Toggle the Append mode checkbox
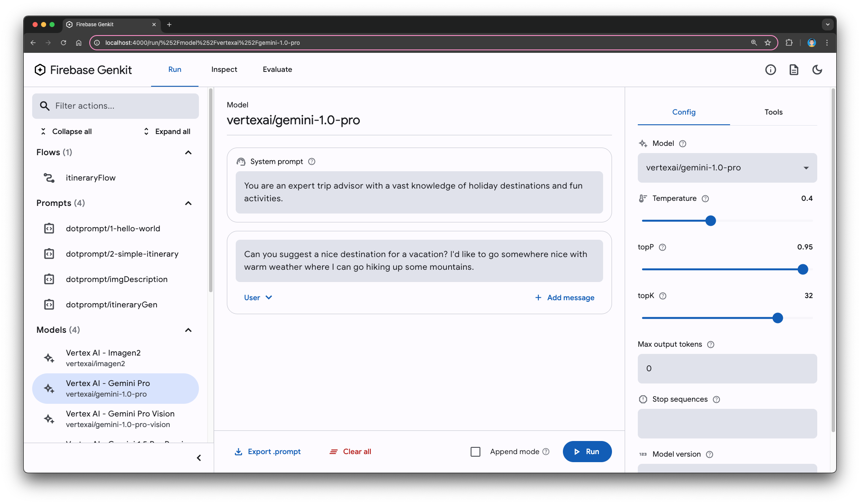 475,451
